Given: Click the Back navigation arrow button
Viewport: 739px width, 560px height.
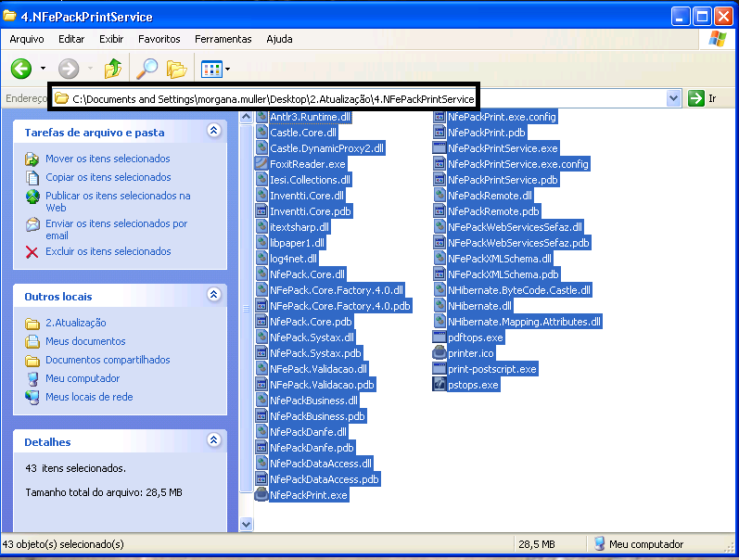Looking at the screenshot, I should tap(22, 69).
